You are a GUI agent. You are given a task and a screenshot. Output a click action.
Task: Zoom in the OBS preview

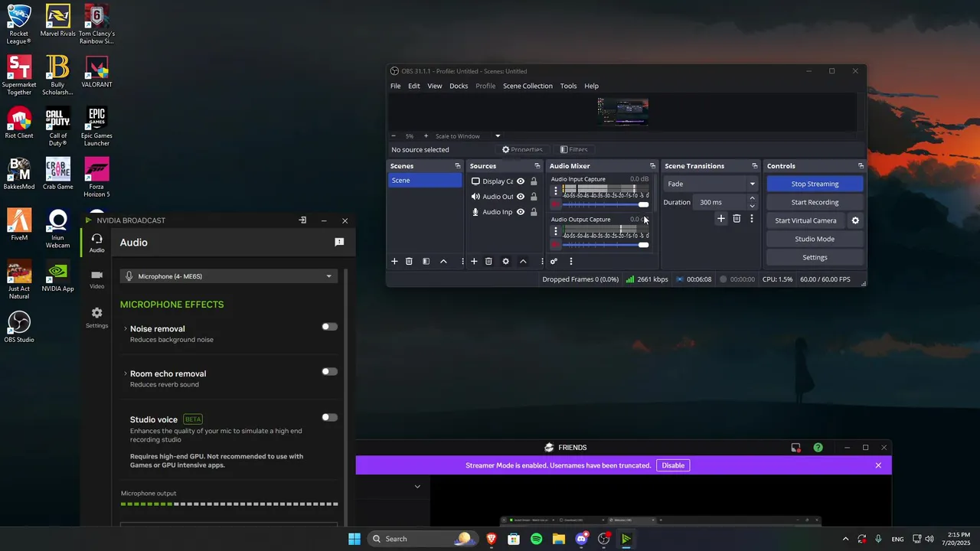pos(426,136)
